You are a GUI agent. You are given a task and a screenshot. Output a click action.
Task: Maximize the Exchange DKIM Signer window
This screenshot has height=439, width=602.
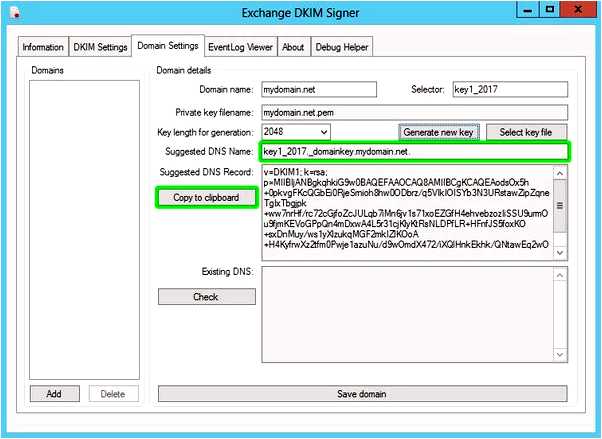550,10
